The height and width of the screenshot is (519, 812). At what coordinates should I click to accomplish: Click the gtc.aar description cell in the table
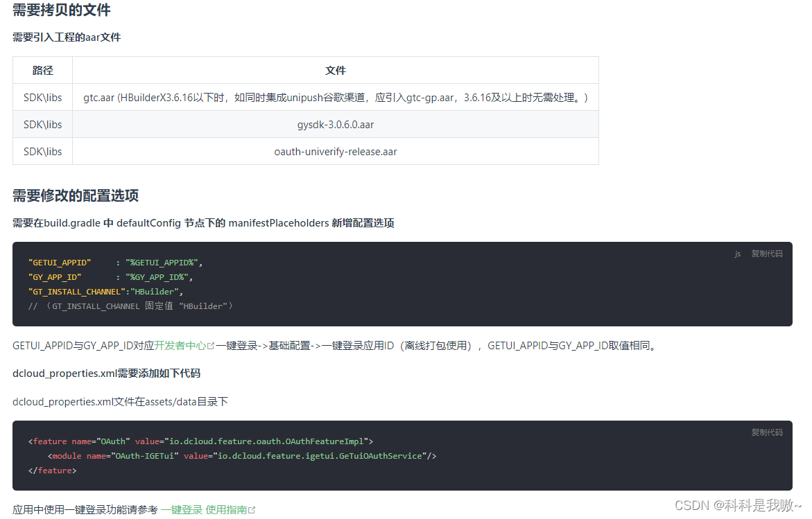coord(336,97)
